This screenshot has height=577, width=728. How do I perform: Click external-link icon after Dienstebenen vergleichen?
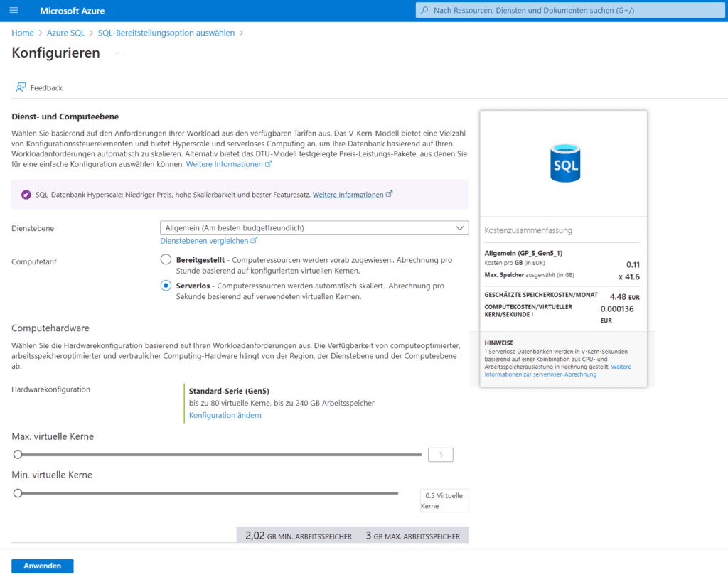click(254, 240)
